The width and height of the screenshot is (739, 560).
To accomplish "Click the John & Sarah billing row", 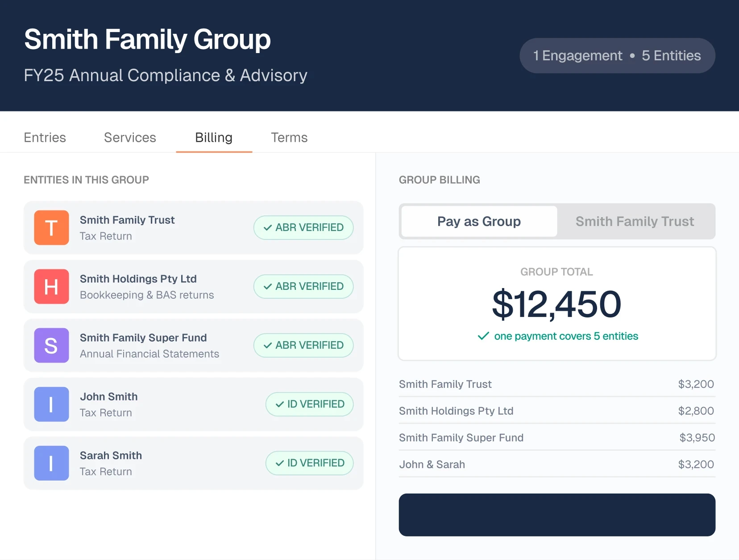I will [556, 465].
